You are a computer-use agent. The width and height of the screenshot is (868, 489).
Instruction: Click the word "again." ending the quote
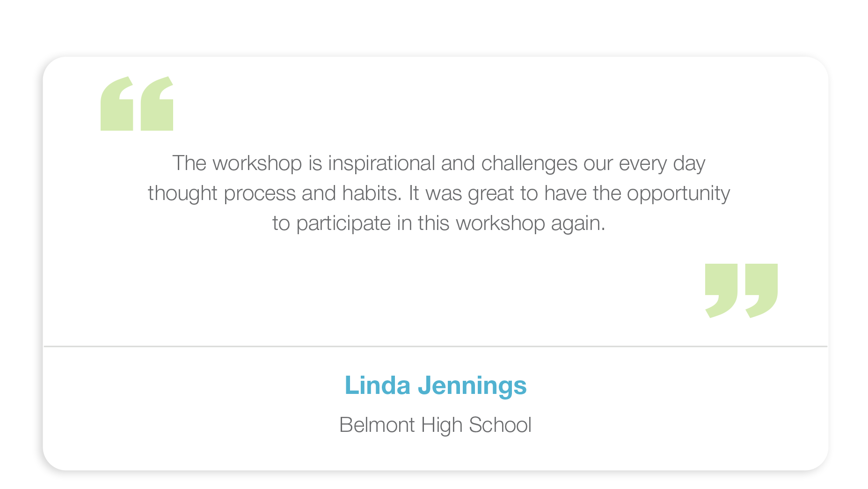click(x=578, y=223)
